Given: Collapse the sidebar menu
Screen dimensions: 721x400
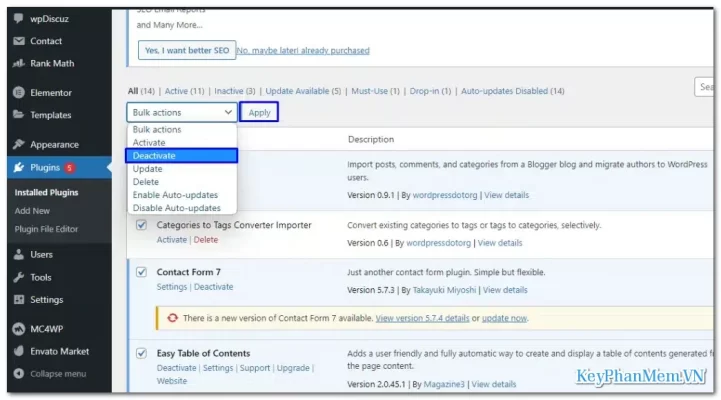Looking at the screenshot, I should (56, 374).
